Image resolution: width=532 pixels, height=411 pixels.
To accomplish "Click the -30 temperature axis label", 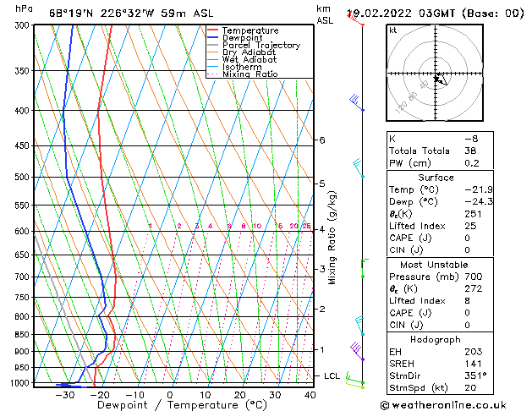I will point(65,395).
